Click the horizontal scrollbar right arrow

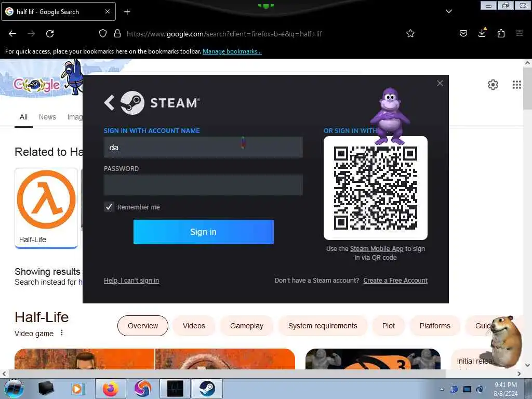coord(519,374)
